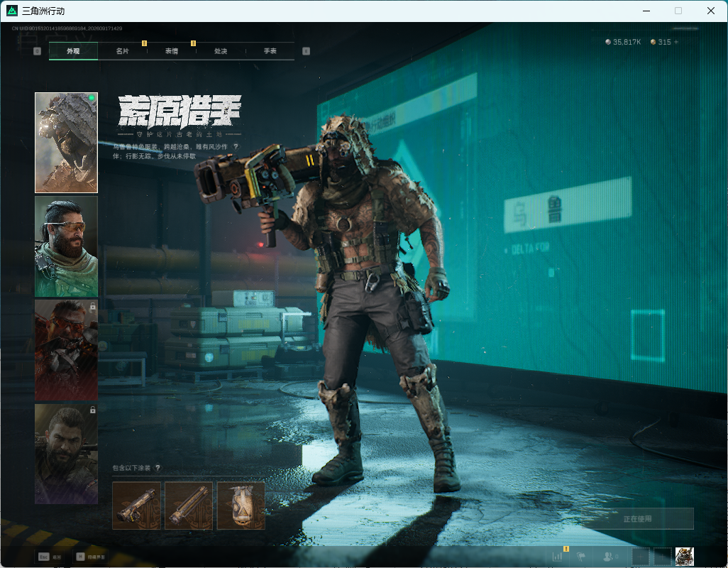Viewport: 728px width, 568px height.
Task: Click the silver coin currency icon
Action: coord(608,42)
